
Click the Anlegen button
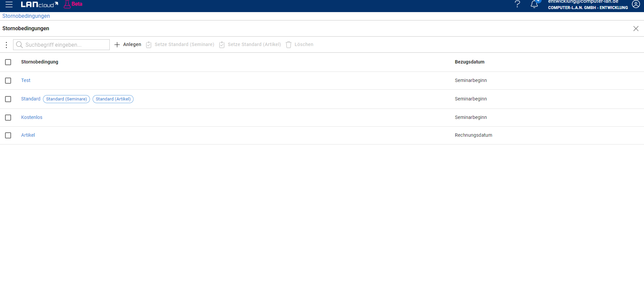(x=128, y=44)
